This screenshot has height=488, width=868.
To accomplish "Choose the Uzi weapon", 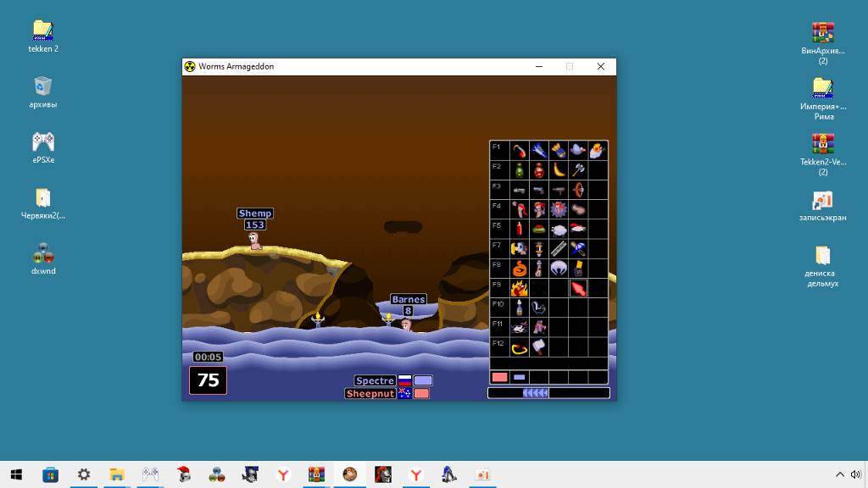I will click(559, 190).
